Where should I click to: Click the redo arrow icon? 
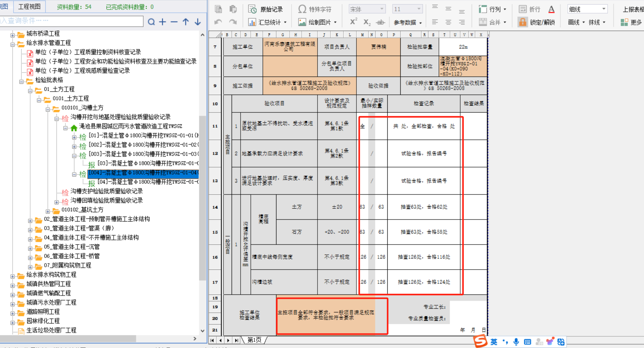point(233,22)
